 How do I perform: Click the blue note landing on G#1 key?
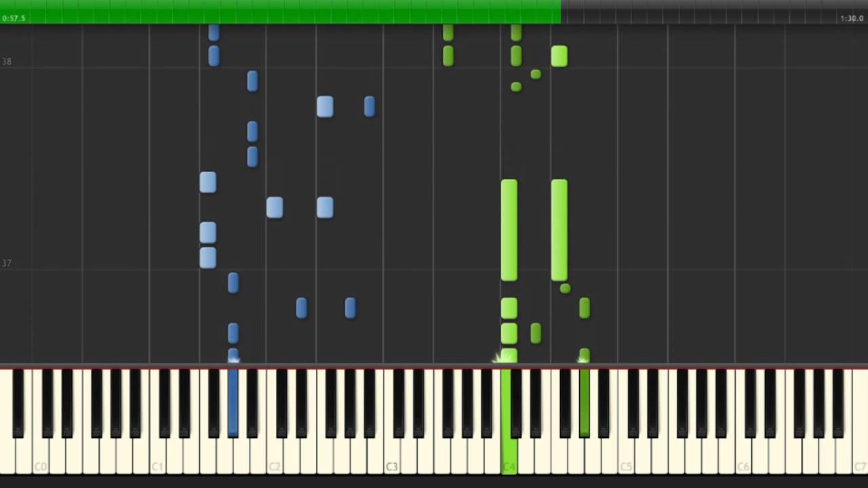[x=233, y=357]
